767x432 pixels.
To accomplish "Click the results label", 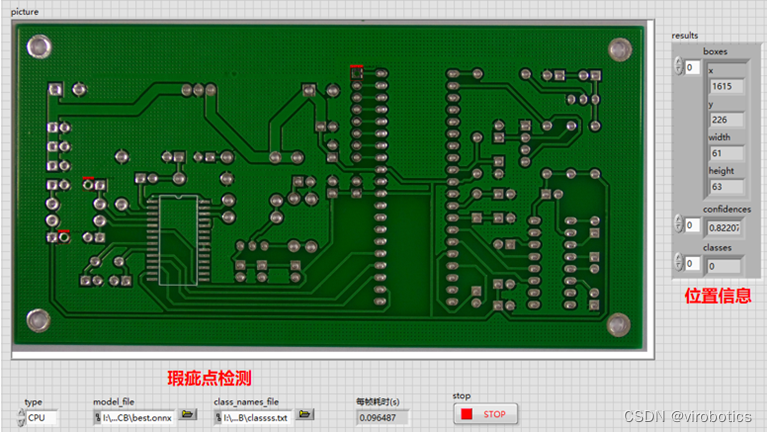I will (x=684, y=36).
